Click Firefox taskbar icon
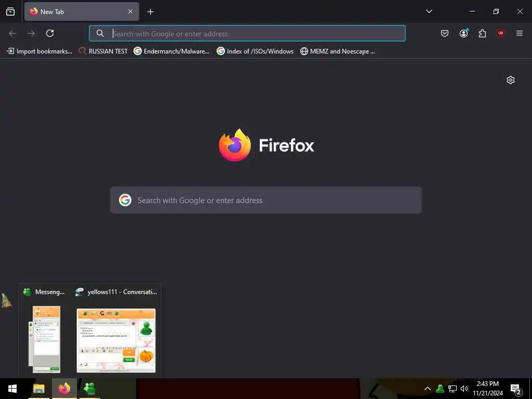The height and width of the screenshot is (399, 532). [x=64, y=389]
